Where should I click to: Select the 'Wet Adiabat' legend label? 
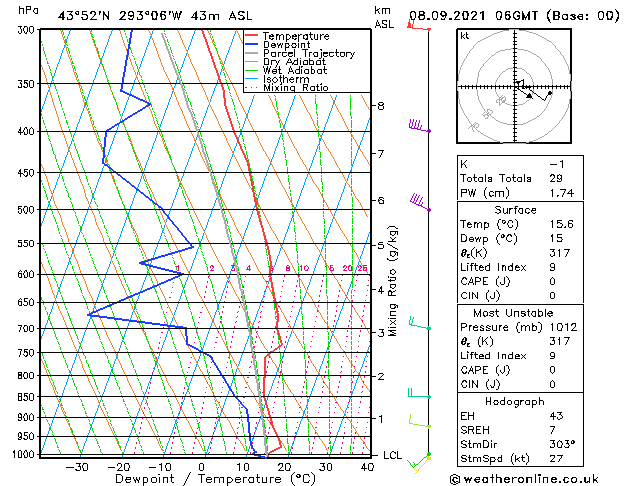[295, 70]
